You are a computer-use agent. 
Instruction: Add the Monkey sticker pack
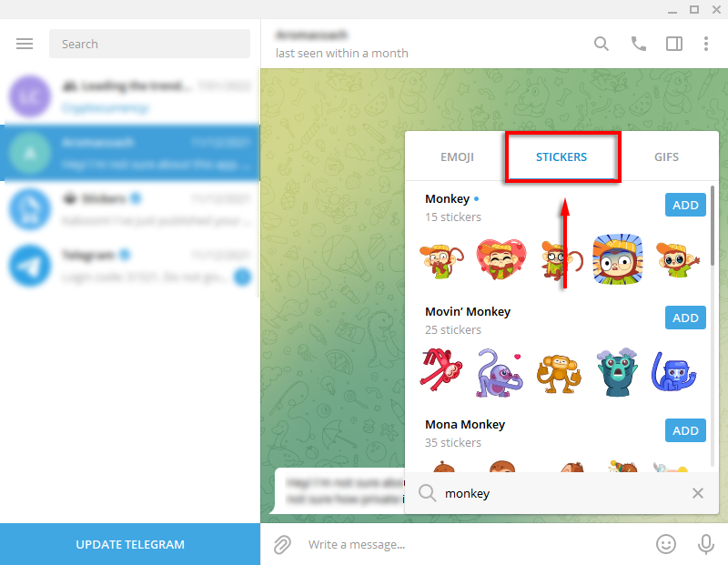pos(685,205)
